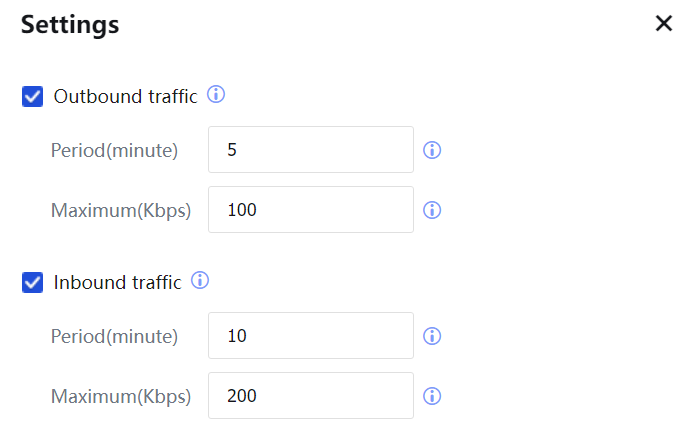The height and width of the screenshot is (432, 682).
Task: Click Period(minute) label under Outbound traffic
Action: [x=114, y=151]
